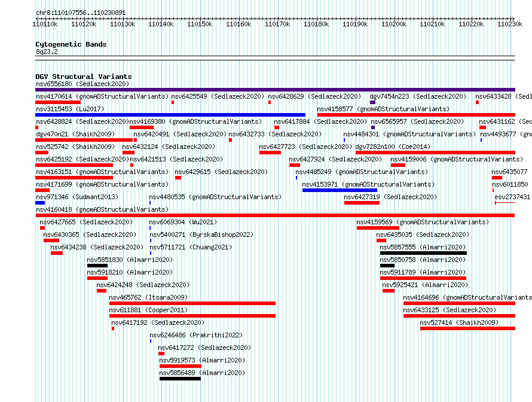Select the long red nsv4160418 variant bar
The width and height of the screenshot is (532, 402).
pos(275,215)
